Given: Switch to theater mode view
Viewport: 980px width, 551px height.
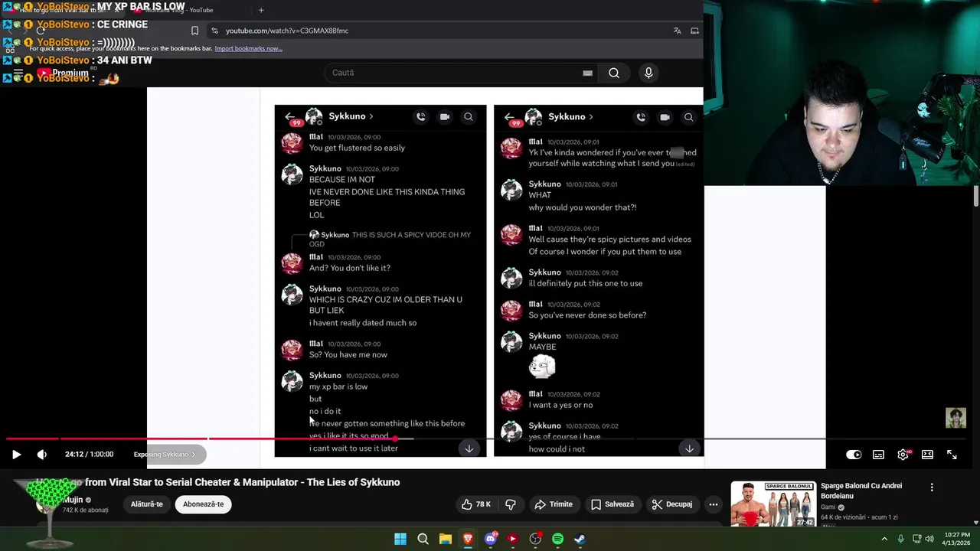Looking at the screenshot, I should [927, 455].
